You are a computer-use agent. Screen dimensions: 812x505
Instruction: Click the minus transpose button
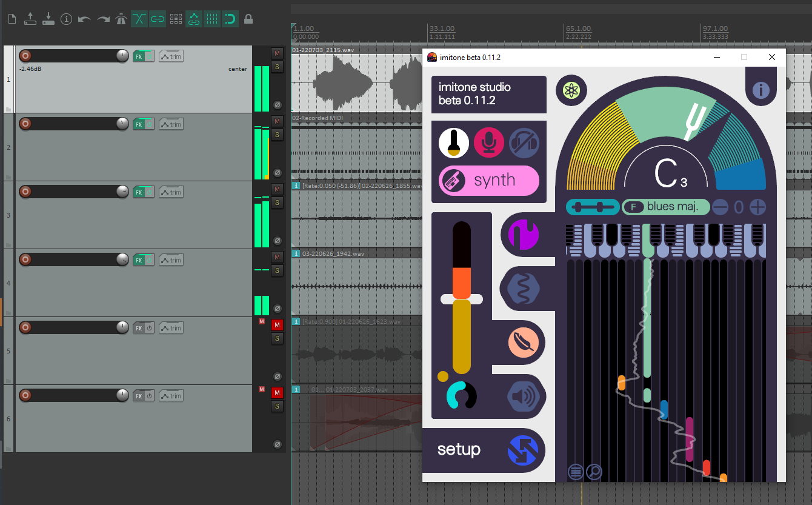720,207
